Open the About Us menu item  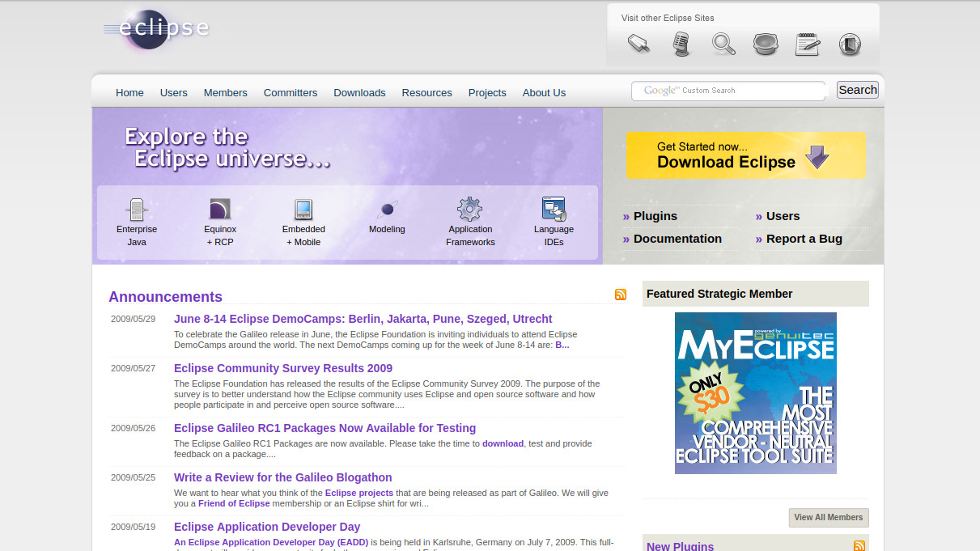(544, 92)
